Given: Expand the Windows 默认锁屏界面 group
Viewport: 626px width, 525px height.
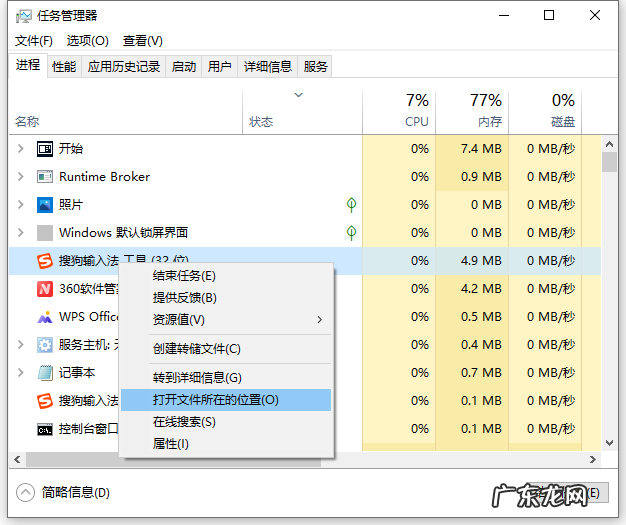Looking at the screenshot, I should [x=20, y=233].
